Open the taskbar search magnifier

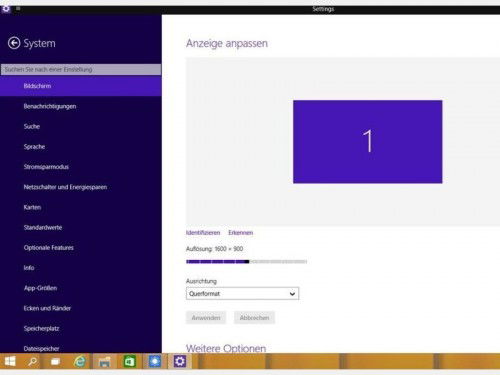33,361
